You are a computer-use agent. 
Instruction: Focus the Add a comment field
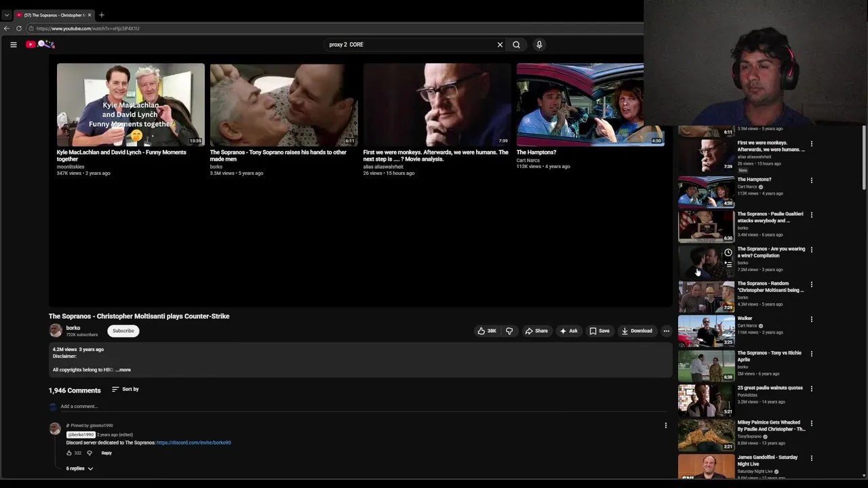(363, 407)
